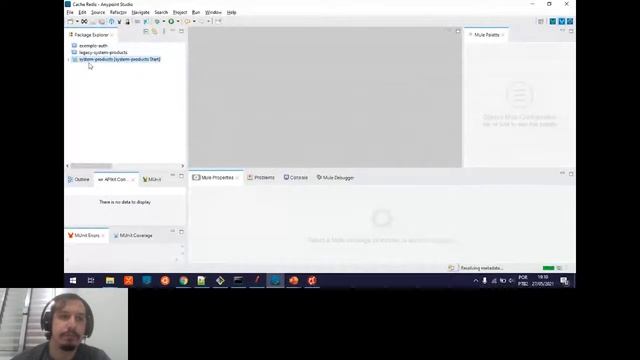The width and height of the screenshot is (640, 360).
Task: Open the File menu
Action: tap(70, 13)
